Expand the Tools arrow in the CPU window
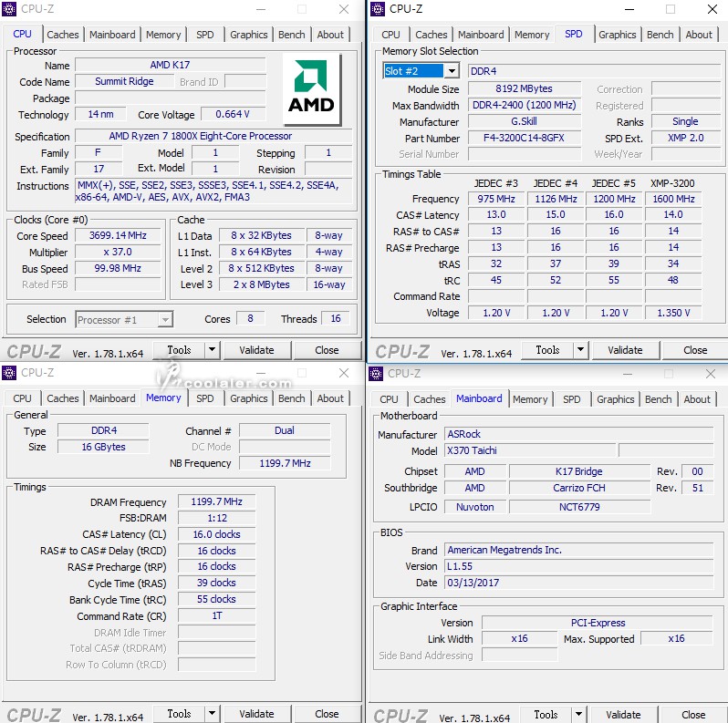Image resolution: width=728 pixels, height=723 pixels. [212, 349]
